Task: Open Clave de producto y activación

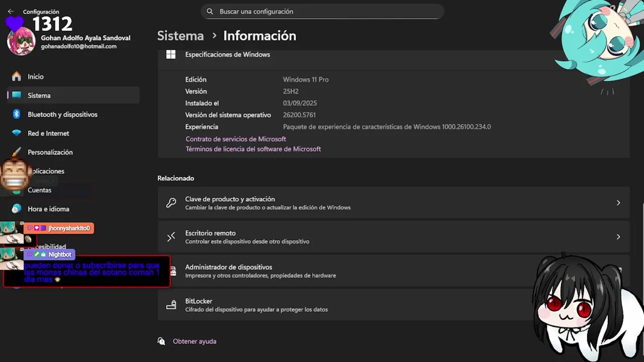Action: pyautogui.click(x=393, y=203)
